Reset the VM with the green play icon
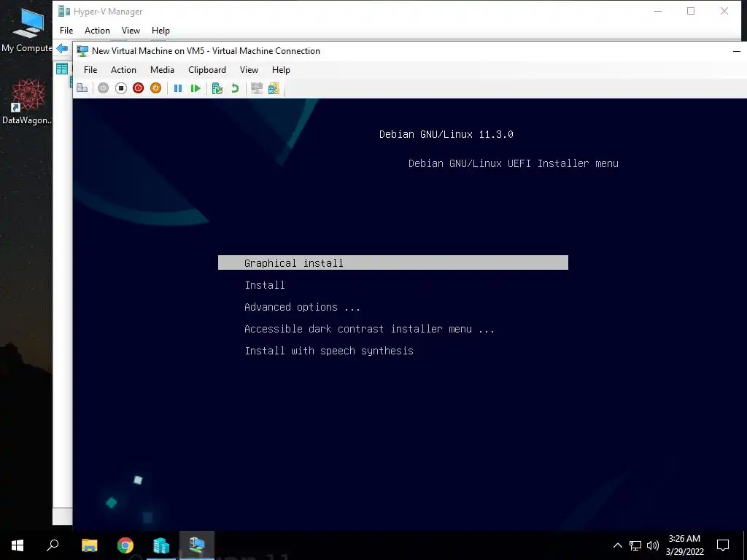The height and width of the screenshot is (560, 747). (196, 88)
